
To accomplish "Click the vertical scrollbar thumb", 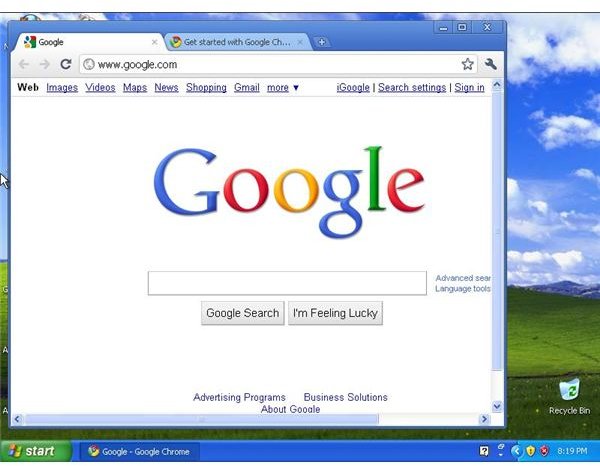I will pyautogui.click(x=497, y=231).
